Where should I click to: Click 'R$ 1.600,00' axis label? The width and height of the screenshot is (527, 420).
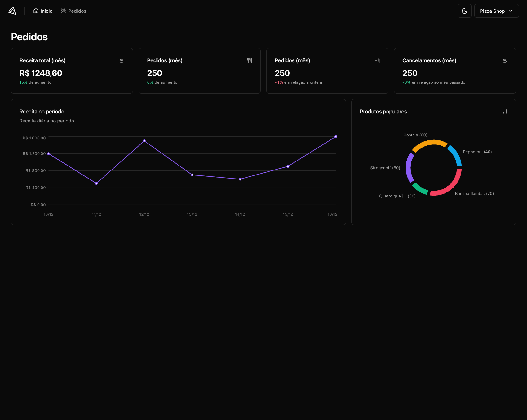click(34, 138)
